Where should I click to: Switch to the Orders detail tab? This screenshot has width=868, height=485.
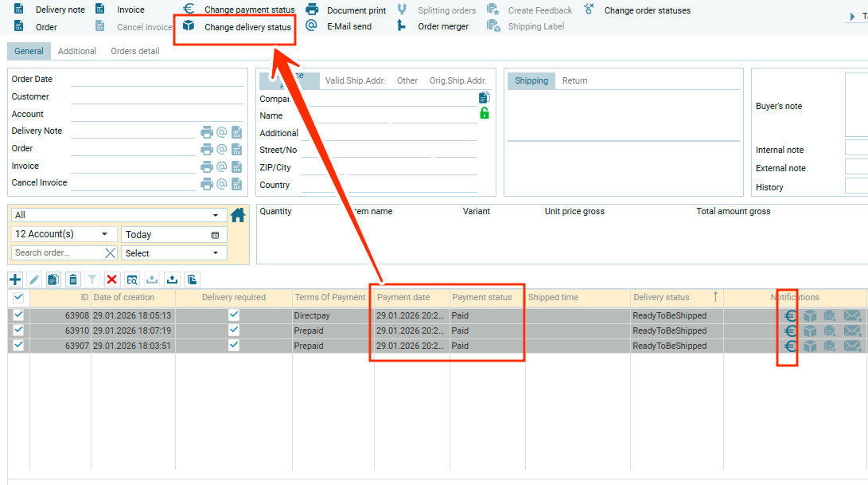134,51
